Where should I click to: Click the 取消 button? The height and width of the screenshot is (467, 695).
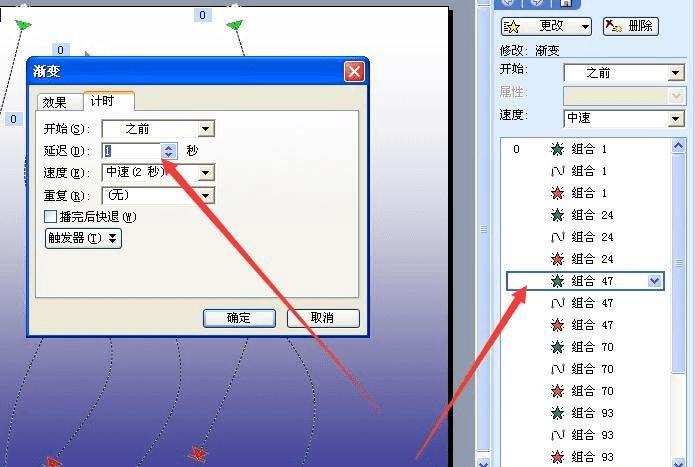coord(323,318)
